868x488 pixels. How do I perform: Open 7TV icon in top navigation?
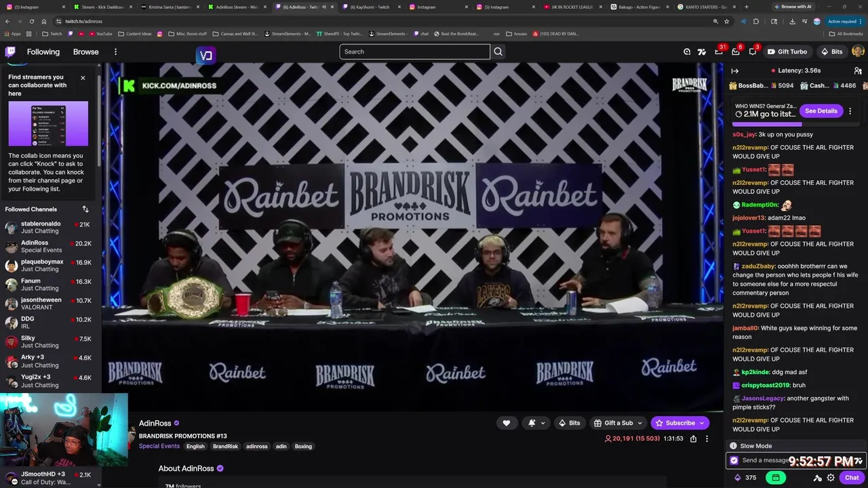701,52
